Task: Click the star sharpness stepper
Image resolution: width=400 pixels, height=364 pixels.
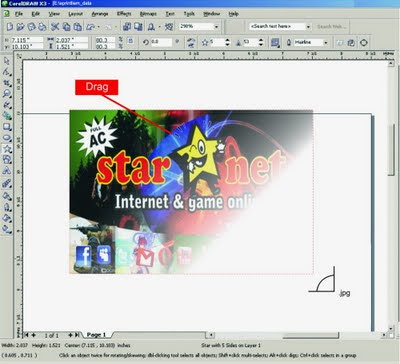Action: pyautogui.click(x=261, y=42)
